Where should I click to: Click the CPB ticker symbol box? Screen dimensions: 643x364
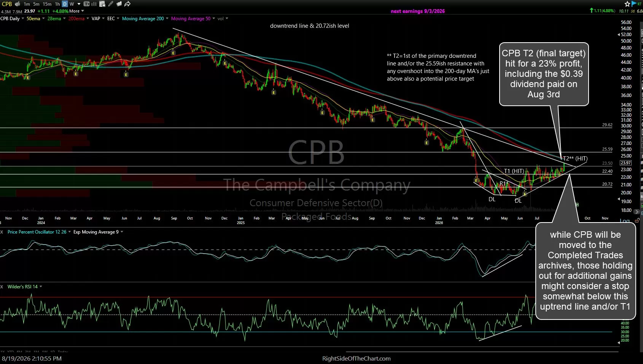tap(7, 4)
